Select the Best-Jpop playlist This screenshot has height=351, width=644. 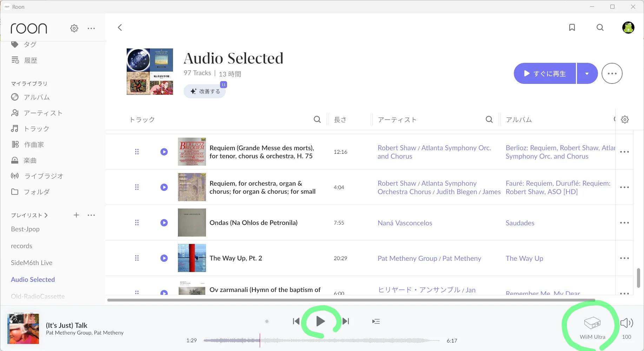(x=25, y=229)
